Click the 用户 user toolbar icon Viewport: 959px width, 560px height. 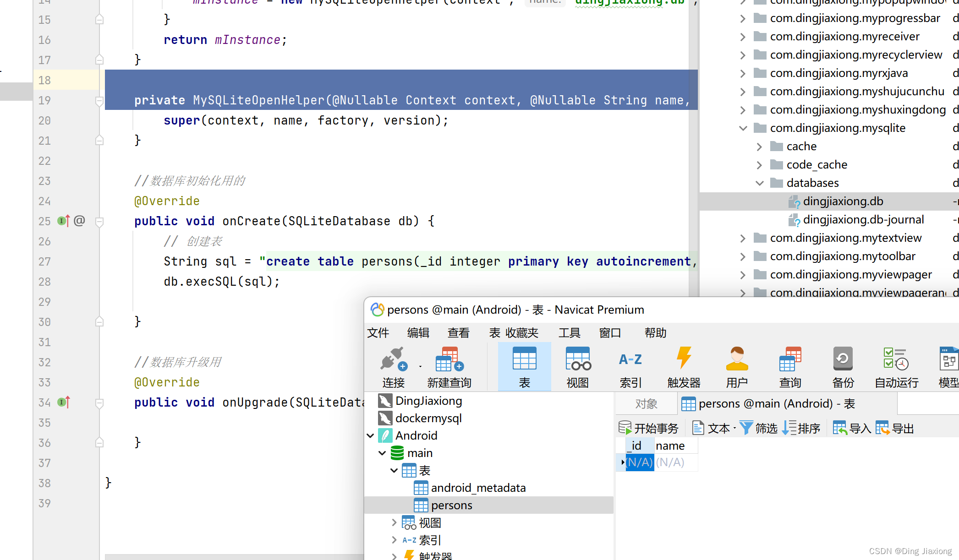click(737, 367)
